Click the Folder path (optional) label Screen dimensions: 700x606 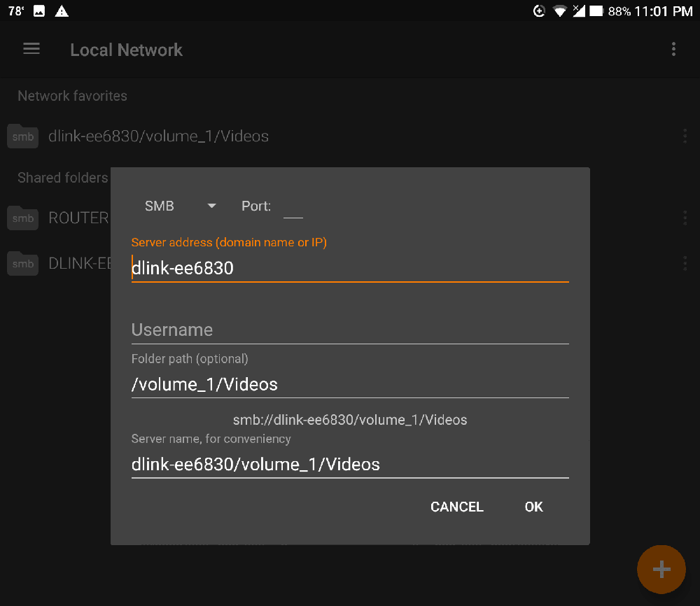point(190,359)
